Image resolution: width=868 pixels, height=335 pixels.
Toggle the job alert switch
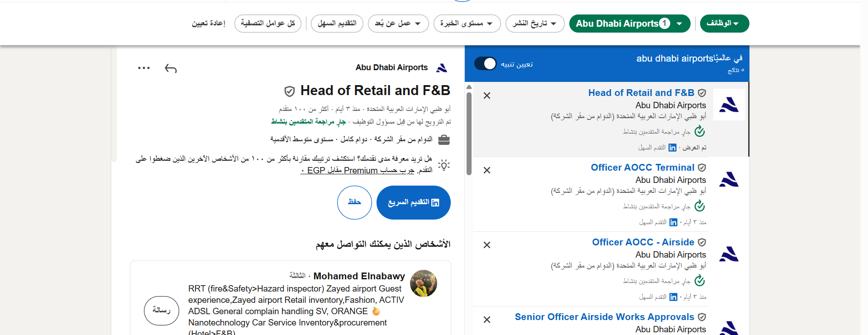(x=486, y=64)
